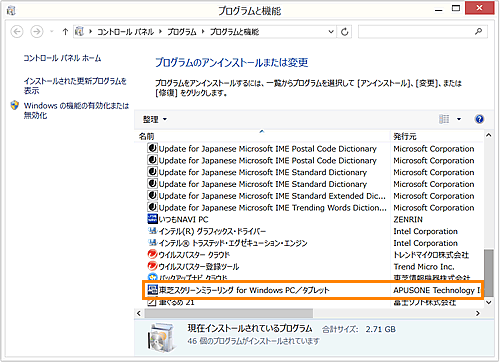The width and height of the screenshot is (500, 362).
Task: Click the horizontal scrollbar right arrow
Action: pos(478,313)
